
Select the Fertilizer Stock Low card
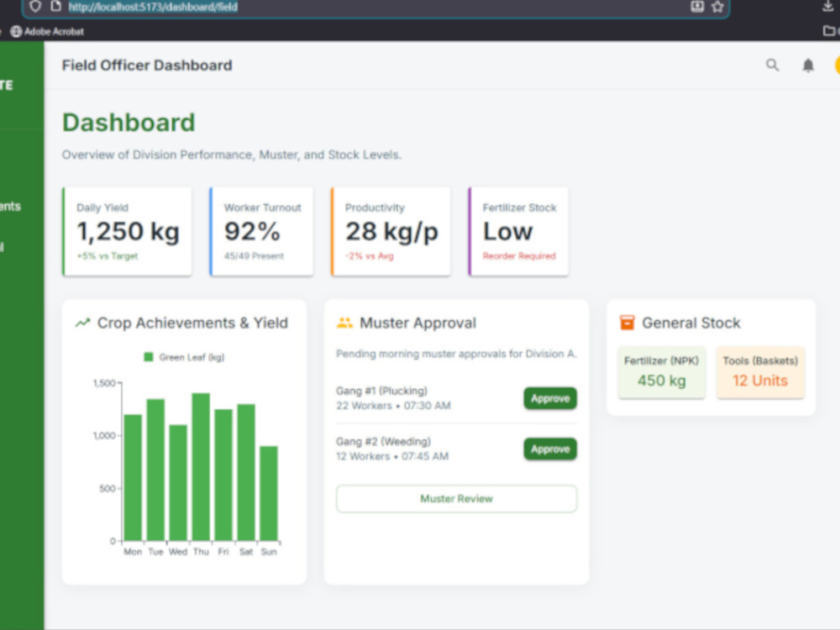518,232
